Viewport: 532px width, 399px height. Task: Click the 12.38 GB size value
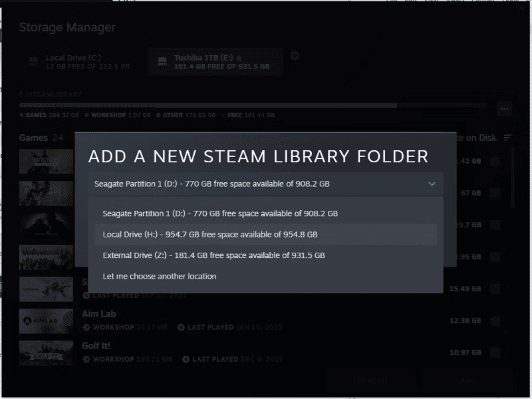pos(465,321)
